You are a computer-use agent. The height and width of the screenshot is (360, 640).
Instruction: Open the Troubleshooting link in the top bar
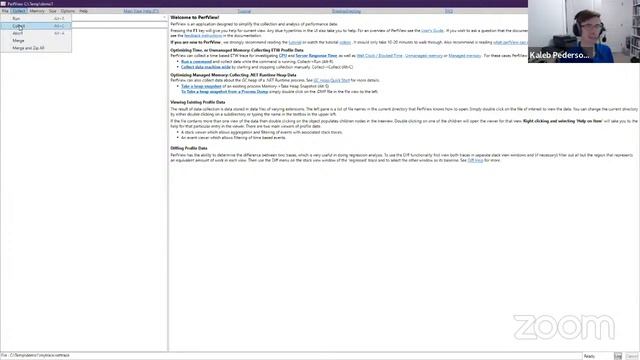[346, 11]
